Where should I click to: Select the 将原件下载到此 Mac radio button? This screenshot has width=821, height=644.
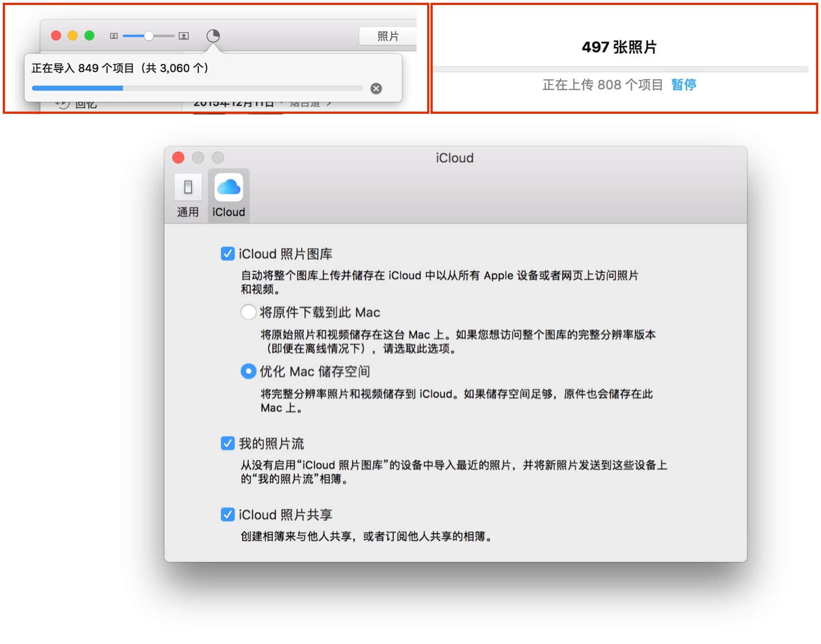tap(248, 312)
